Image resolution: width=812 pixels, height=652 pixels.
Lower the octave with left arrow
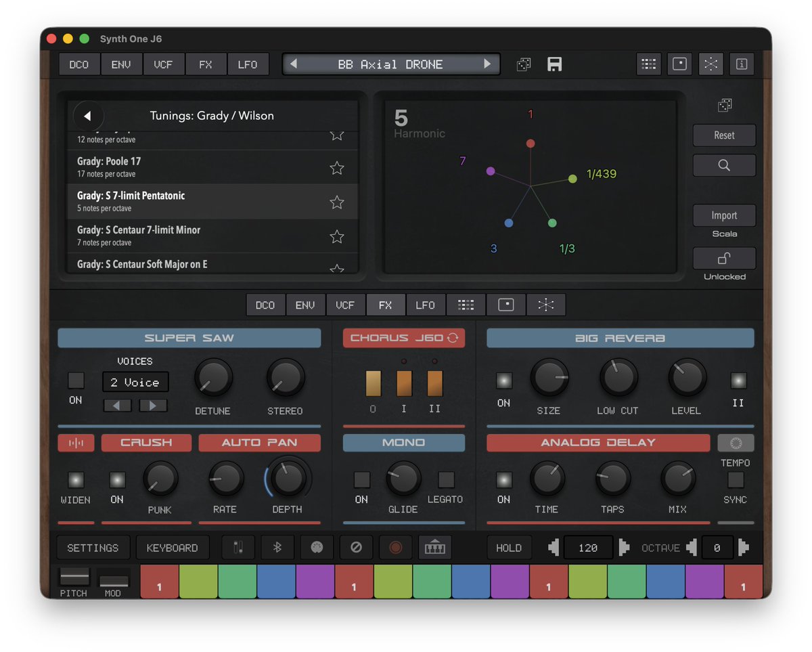click(x=692, y=548)
